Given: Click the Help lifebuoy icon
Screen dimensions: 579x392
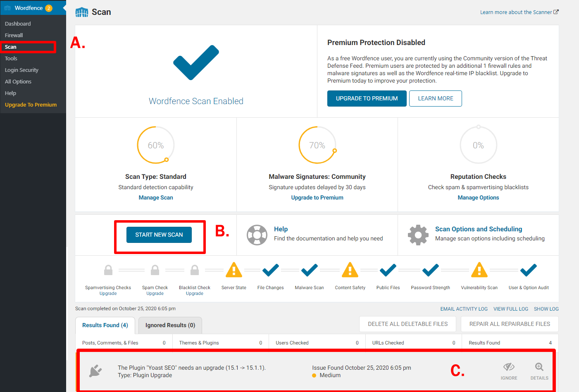Looking at the screenshot, I should click(x=257, y=235).
